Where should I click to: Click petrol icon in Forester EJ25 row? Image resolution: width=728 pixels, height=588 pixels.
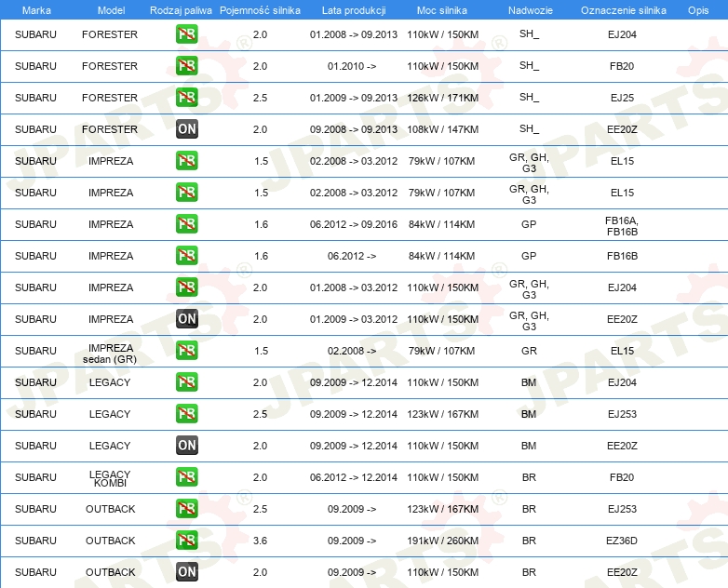click(186, 98)
